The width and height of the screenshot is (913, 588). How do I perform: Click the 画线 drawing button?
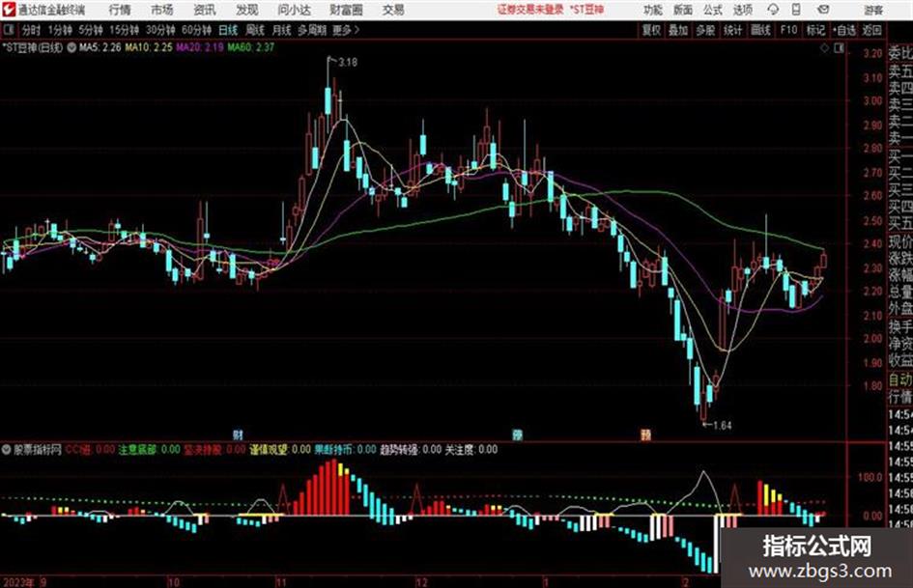pyautogui.click(x=760, y=30)
